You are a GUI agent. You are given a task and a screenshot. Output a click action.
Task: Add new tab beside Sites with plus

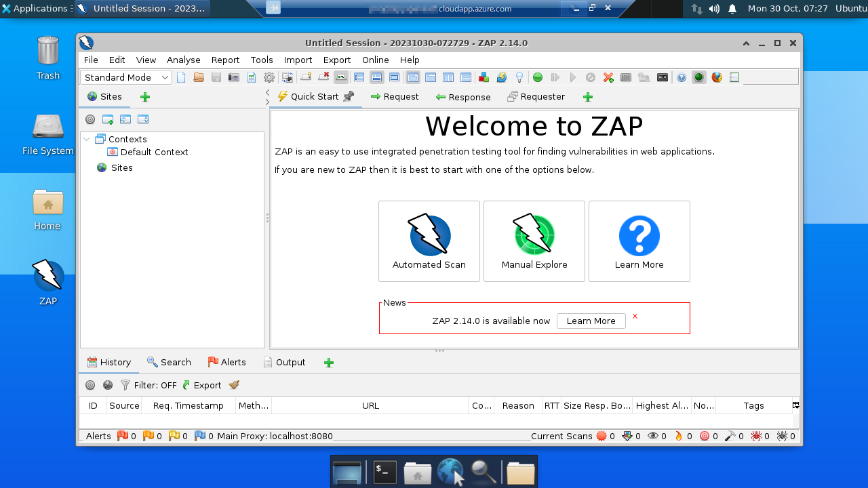coord(145,97)
